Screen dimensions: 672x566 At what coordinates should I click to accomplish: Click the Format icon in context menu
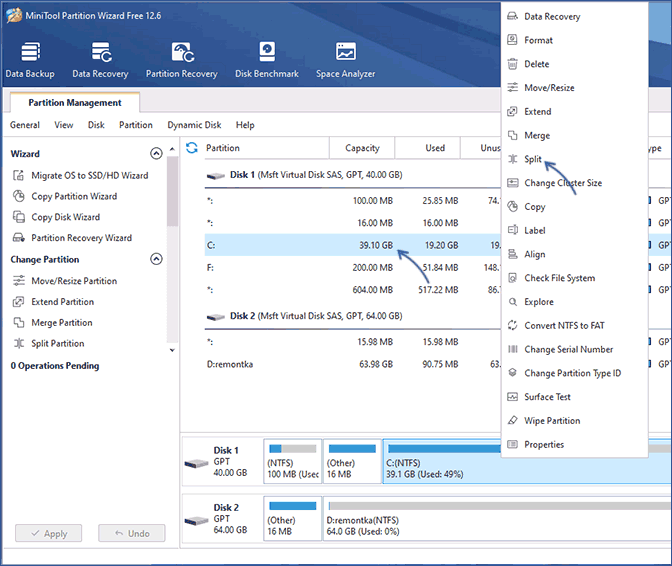(512, 40)
